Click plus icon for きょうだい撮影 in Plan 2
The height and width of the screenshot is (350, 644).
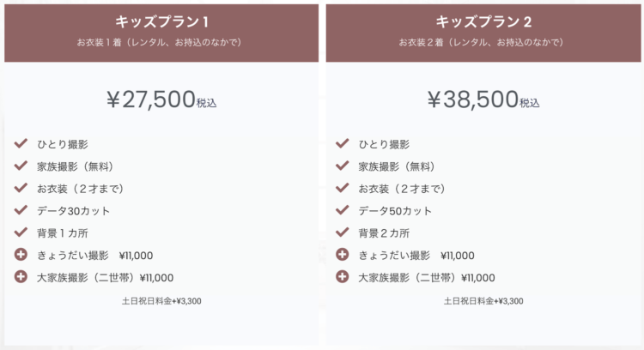click(x=342, y=255)
